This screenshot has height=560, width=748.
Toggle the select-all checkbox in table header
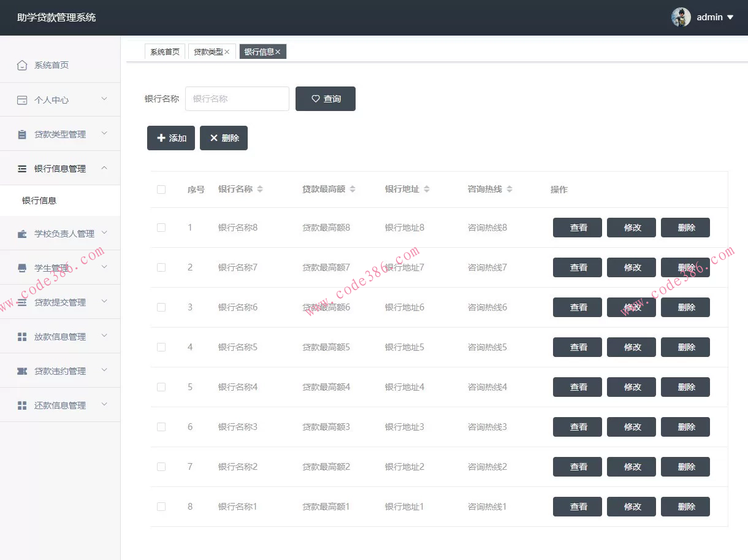click(161, 190)
